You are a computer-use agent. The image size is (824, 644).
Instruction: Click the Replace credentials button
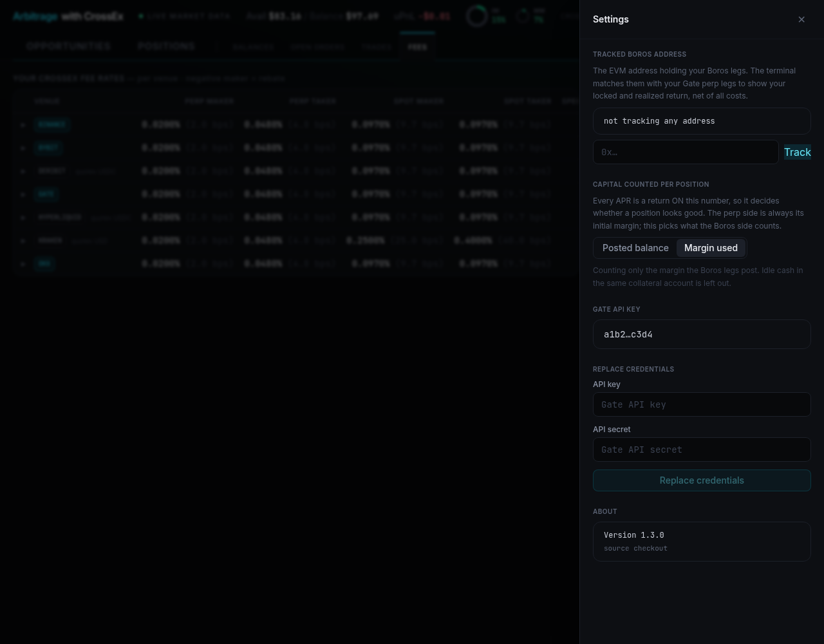pos(702,480)
